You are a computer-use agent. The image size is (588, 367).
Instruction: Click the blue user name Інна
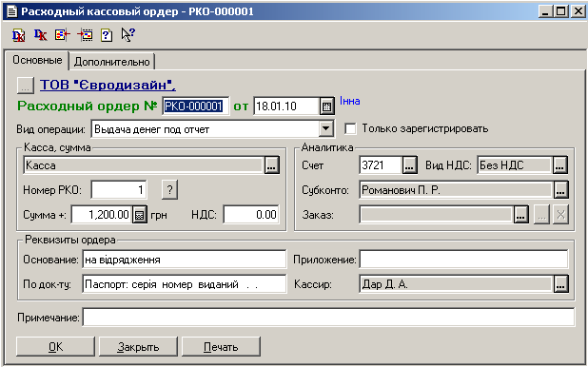[x=350, y=101]
